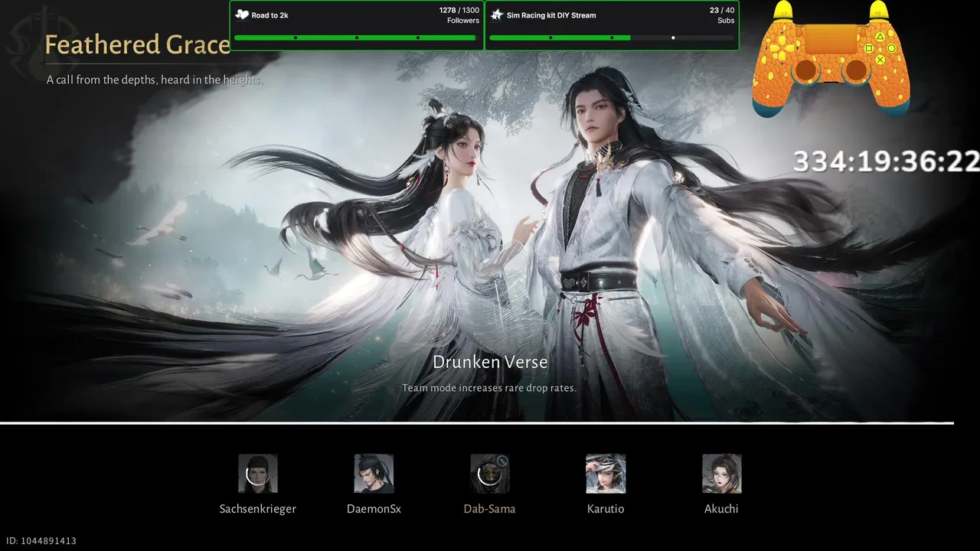Image resolution: width=980 pixels, height=551 pixels.
Task: Click the disconnected badge on Dab-Sama's avatar
Action: point(502,461)
